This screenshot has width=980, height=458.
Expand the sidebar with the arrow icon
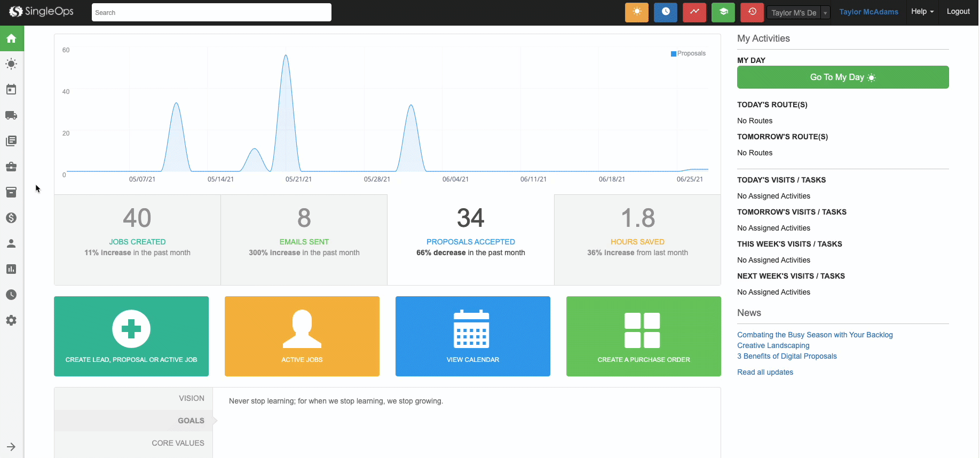pos(11,447)
